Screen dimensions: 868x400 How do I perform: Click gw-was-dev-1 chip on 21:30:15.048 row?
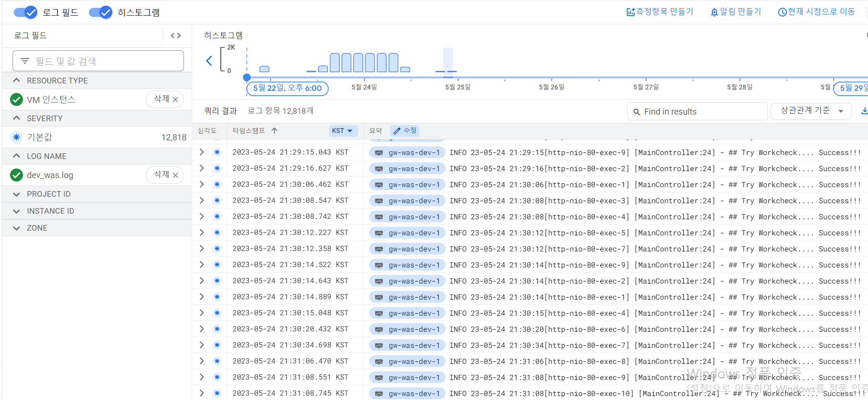point(407,313)
